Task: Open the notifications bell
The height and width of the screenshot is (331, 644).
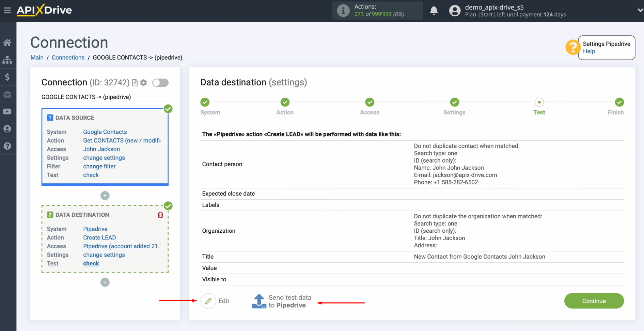Action: pos(434,11)
